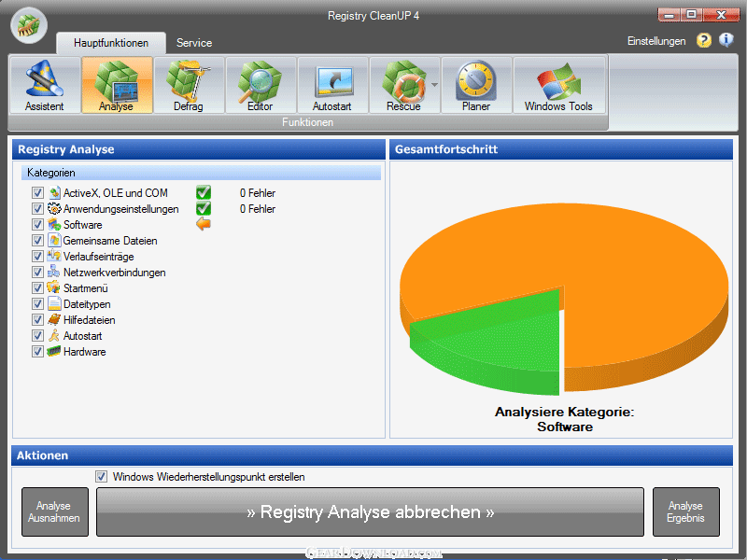The image size is (747, 560).
Task: Click the Hardware chip icon
Action: pos(54,352)
